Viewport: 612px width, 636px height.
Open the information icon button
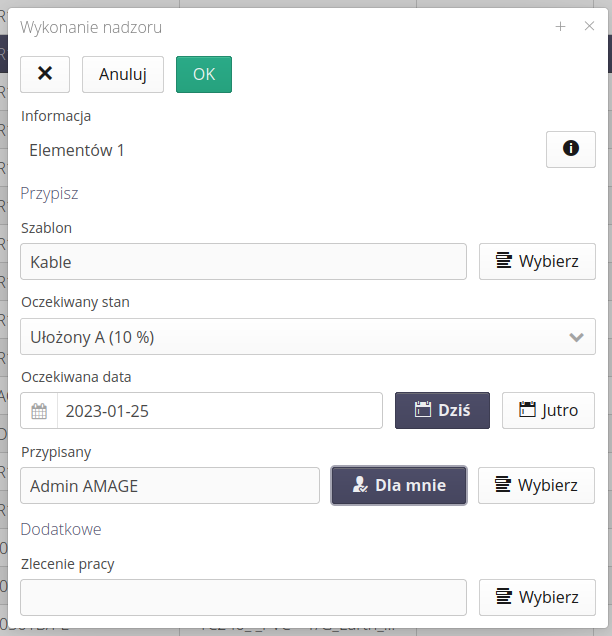(x=571, y=149)
